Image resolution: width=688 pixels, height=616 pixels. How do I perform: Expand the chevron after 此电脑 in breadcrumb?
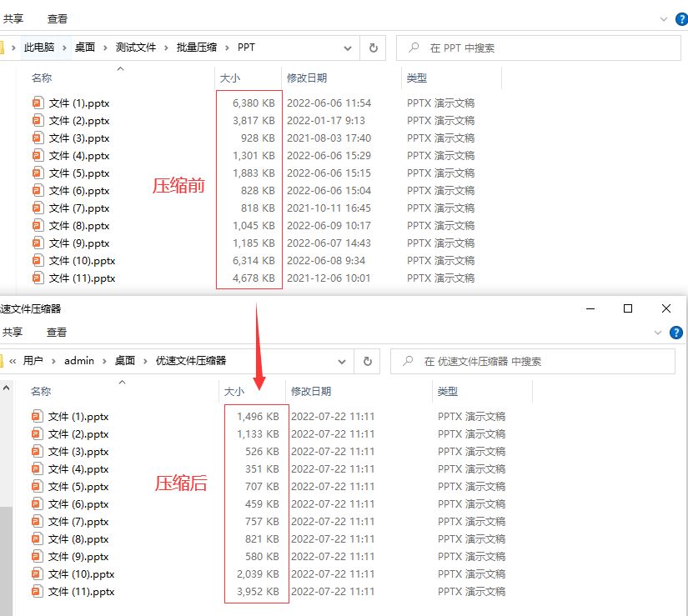(x=64, y=48)
